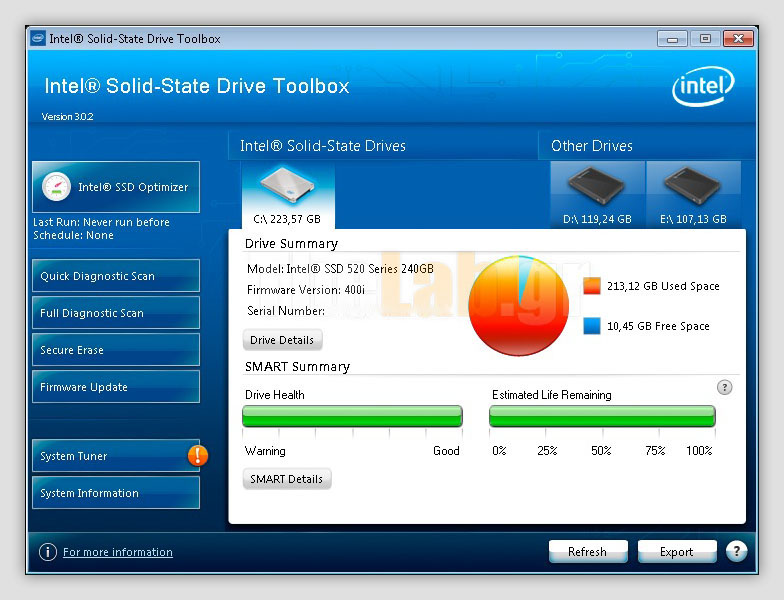Screen dimensions: 784x600
Task: Click the Estimated Life Remaining progress bar
Action: (x=602, y=416)
